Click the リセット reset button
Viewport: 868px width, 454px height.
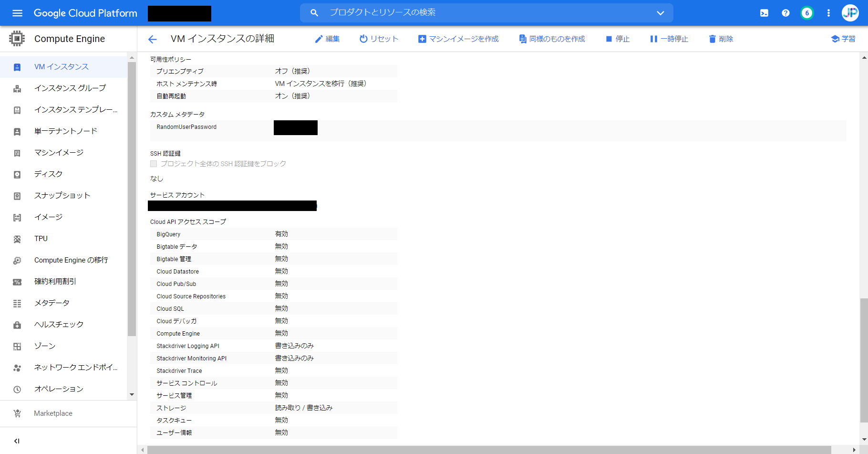click(379, 39)
